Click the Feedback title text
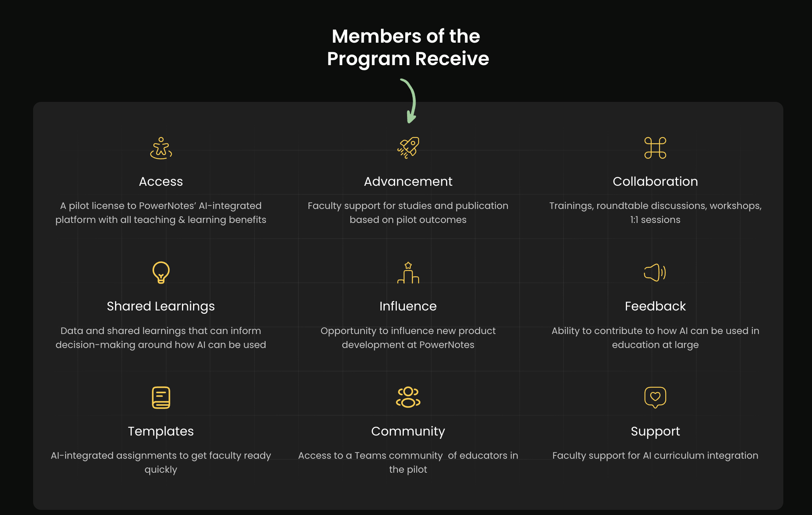Image resolution: width=812 pixels, height=515 pixels. pos(655,306)
